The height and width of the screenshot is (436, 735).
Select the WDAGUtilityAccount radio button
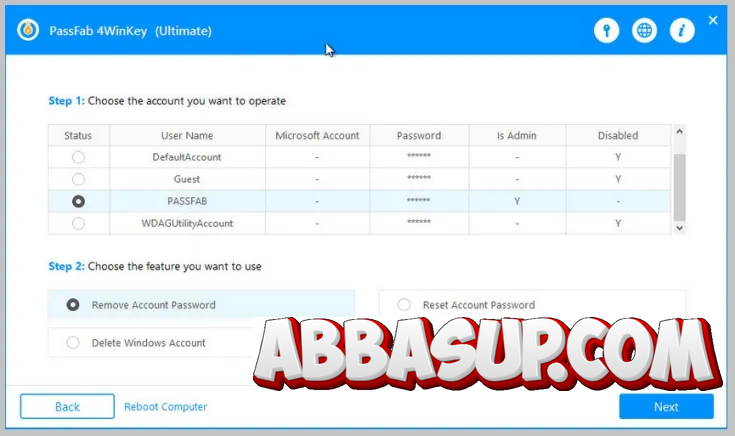78,223
